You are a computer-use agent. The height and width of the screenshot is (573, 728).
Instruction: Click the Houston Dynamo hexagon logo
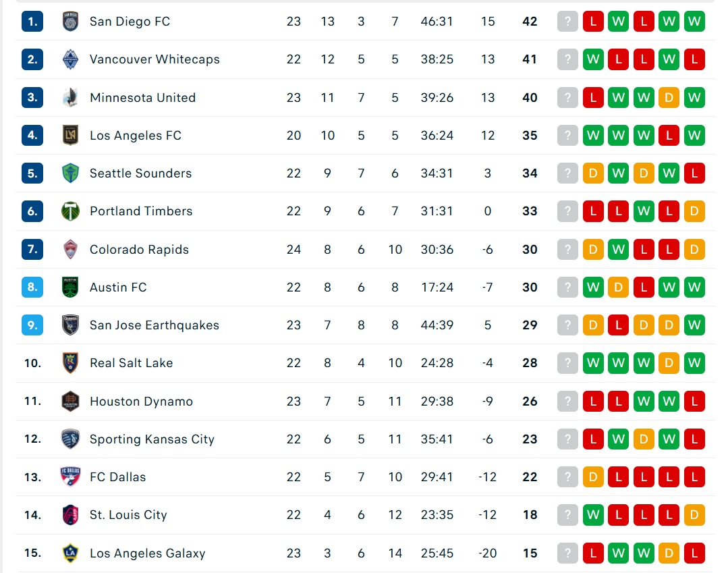(x=71, y=401)
